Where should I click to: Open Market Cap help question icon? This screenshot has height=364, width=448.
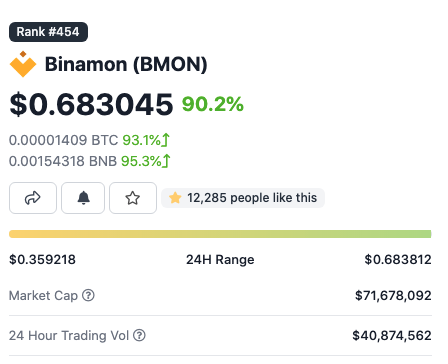[x=88, y=295]
